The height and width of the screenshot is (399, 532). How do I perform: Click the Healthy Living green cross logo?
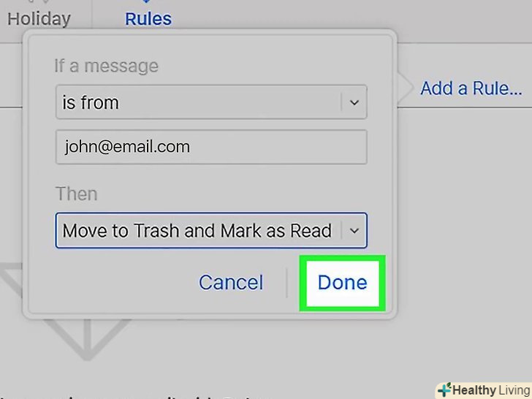click(x=444, y=389)
